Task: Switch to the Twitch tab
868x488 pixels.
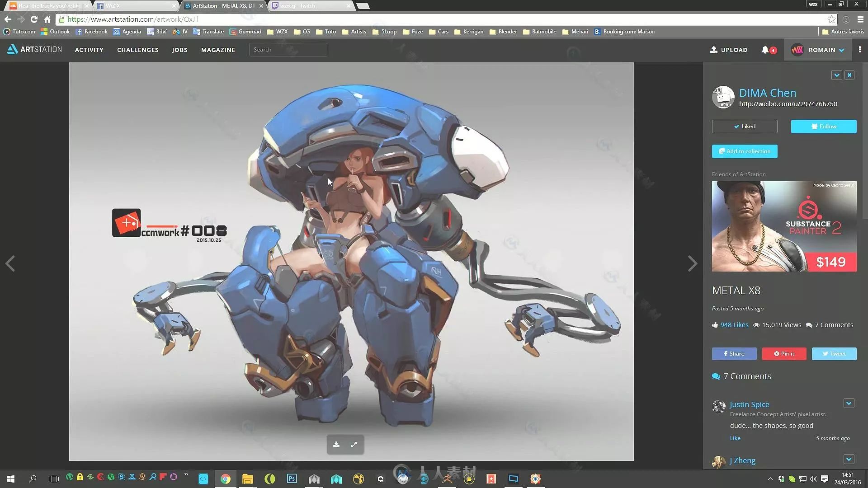Action: point(311,6)
